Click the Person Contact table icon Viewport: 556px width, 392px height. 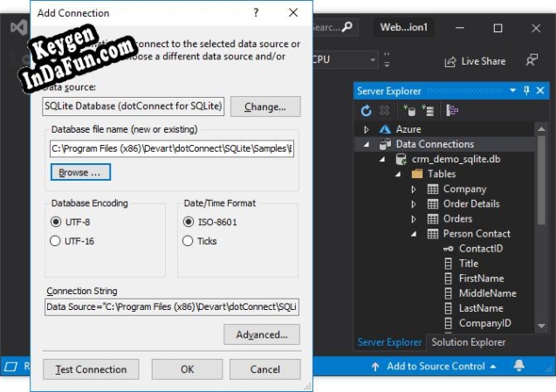coord(433,234)
